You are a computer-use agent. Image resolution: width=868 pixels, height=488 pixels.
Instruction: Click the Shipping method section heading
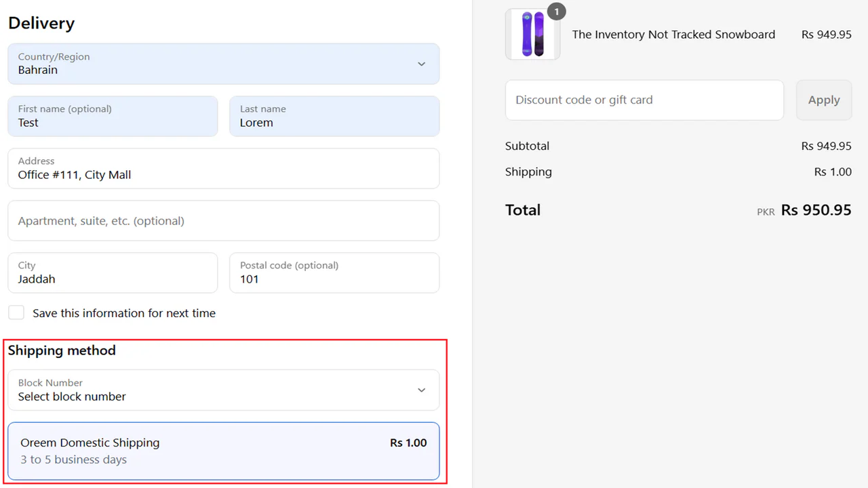click(x=62, y=350)
